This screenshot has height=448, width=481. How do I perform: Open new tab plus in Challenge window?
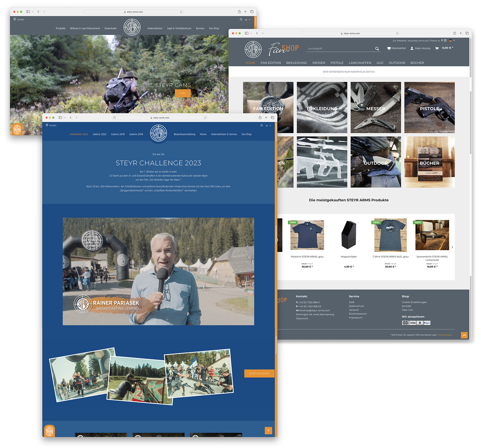266,117
